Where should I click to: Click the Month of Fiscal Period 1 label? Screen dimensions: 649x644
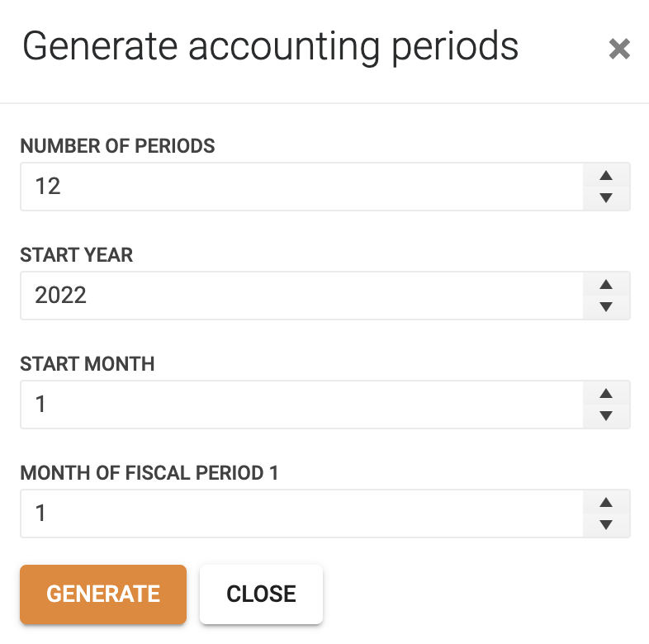pos(149,473)
